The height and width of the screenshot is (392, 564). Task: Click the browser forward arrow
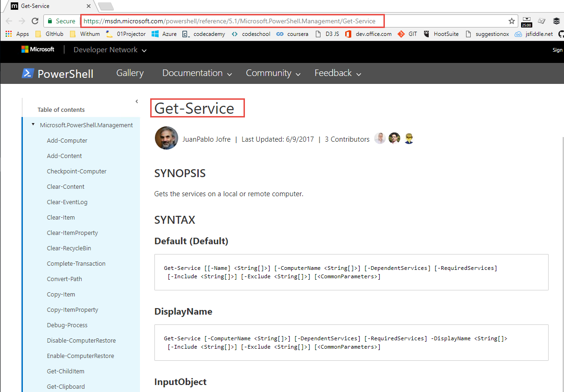[x=22, y=21]
